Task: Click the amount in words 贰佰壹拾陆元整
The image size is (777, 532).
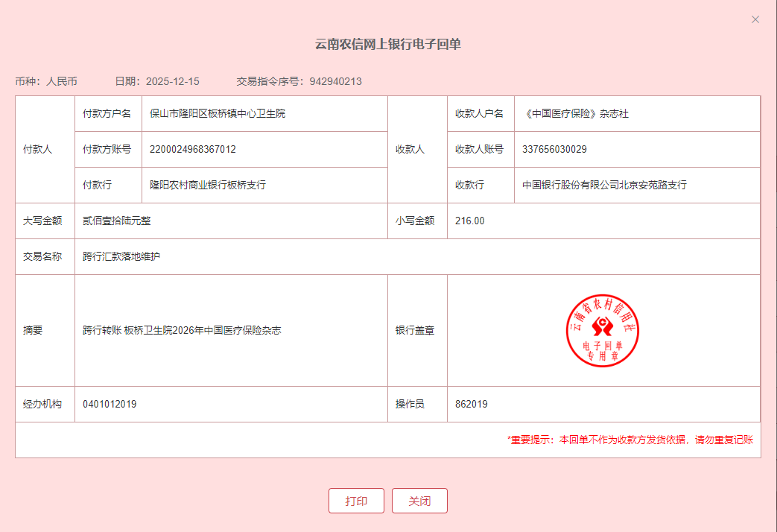Action: click(117, 221)
